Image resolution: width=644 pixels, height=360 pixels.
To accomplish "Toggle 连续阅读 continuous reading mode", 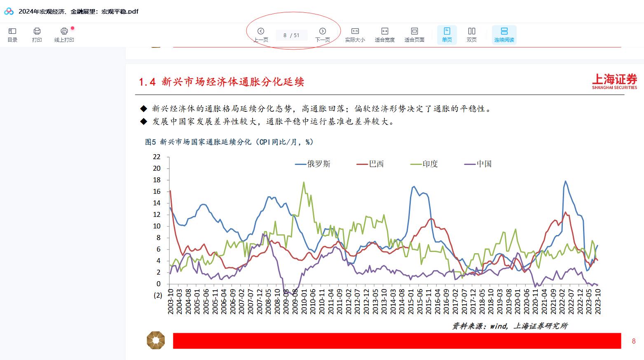I will tap(504, 35).
